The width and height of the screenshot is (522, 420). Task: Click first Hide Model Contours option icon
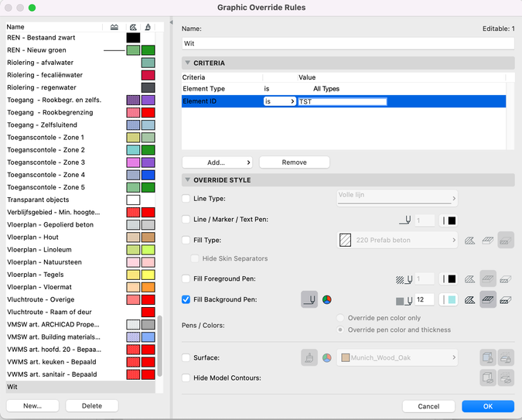488,377
